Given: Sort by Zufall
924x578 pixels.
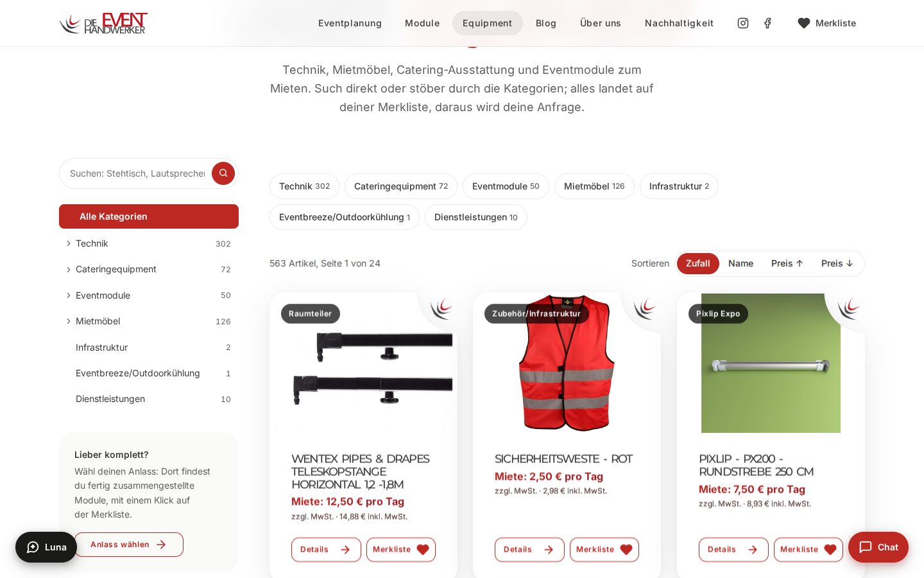Looking at the screenshot, I should pos(698,263).
